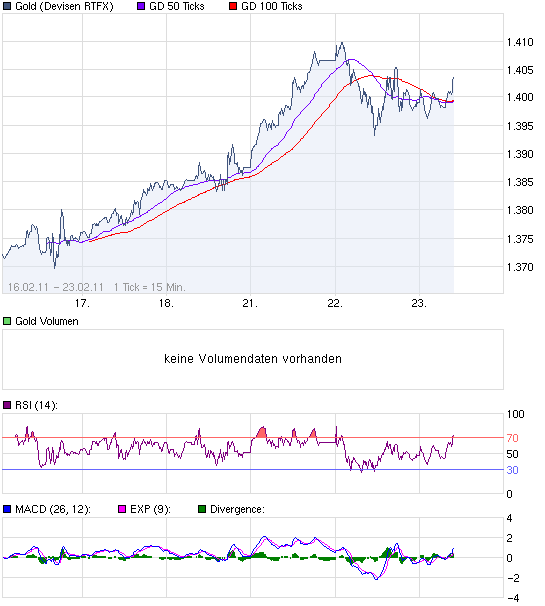Click the 1.395 price axis label
Image resolution: width=545 pixels, height=606 pixels.
pyautogui.click(x=520, y=126)
